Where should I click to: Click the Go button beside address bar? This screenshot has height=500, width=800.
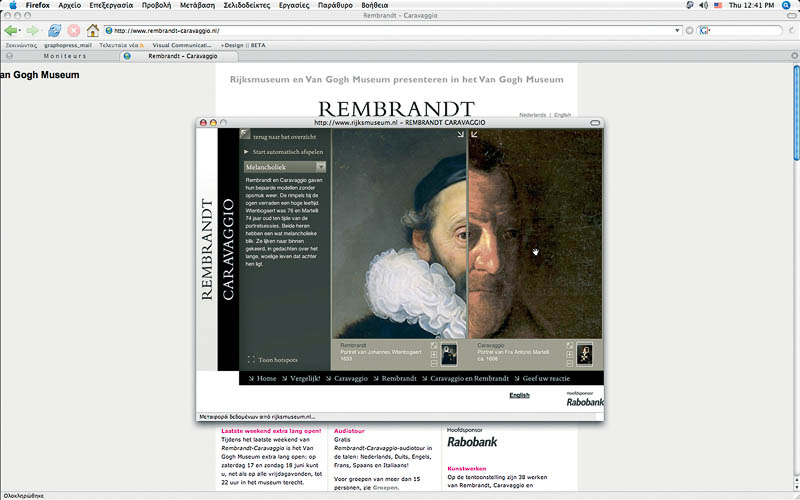point(689,31)
